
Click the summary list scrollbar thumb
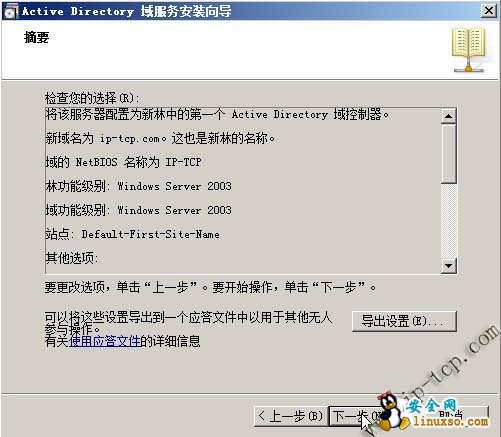(449, 154)
